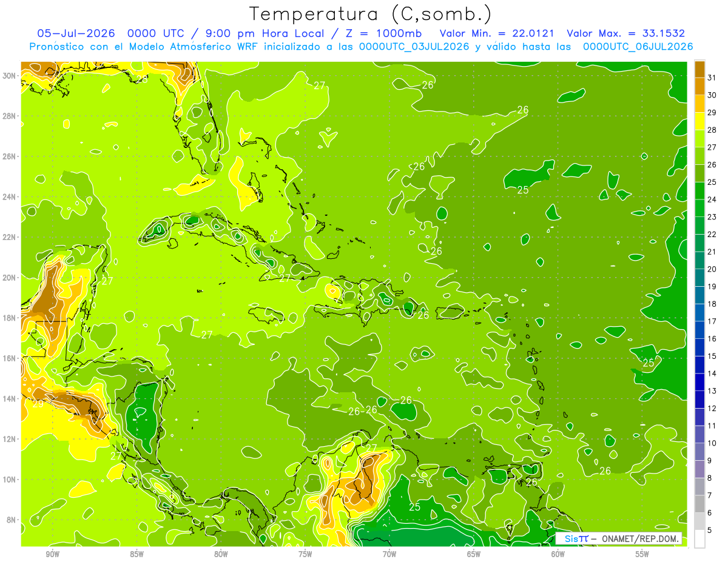Viewport: 728px width, 562px height.
Task: Click the gray colorbar band between 6 and 7
Action: pyautogui.click(x=699, y=504)
